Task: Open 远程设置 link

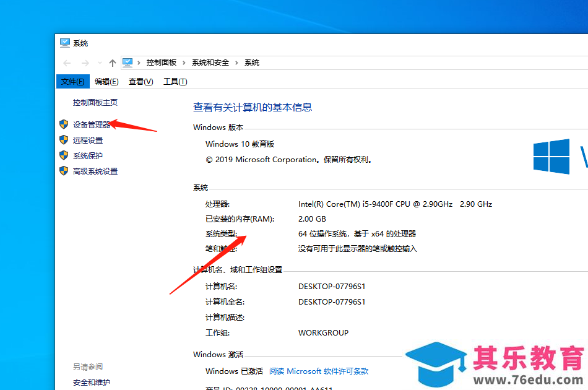Action: (x=88, y=141)
